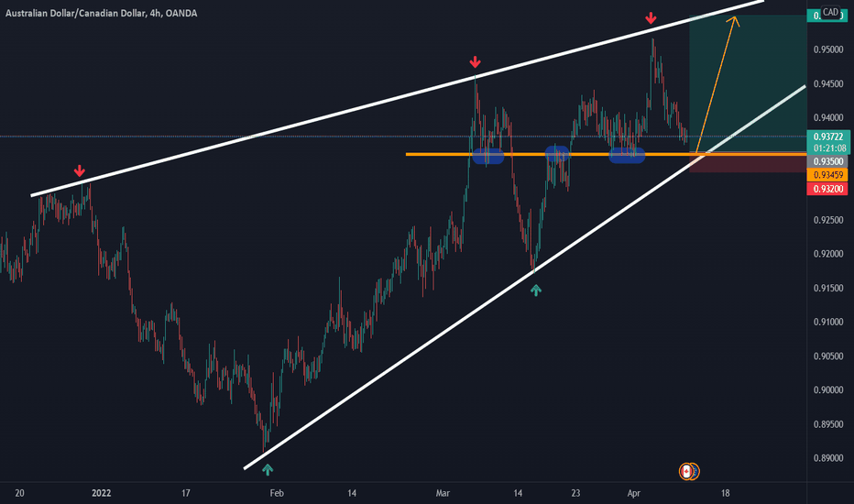854x504 pixels.
Task: Click the 4h interval in chart title
Action: 155,13
